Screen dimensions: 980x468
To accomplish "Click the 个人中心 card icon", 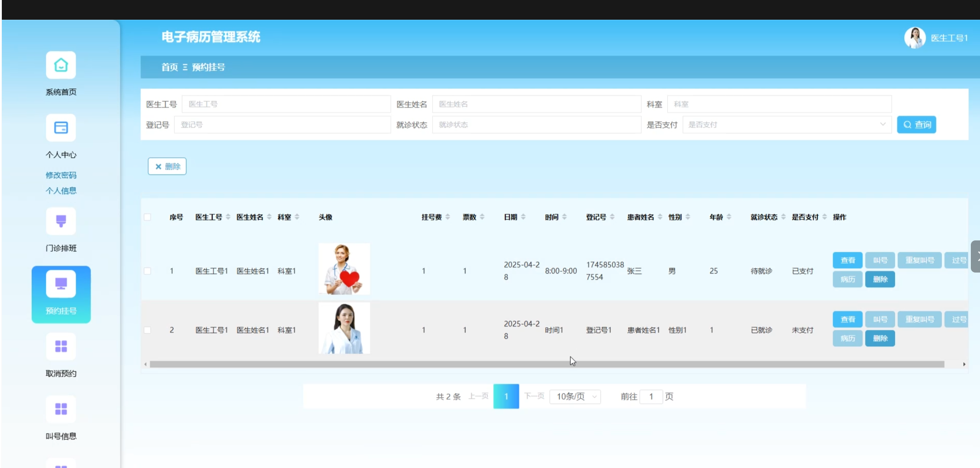I will [61, 128].
